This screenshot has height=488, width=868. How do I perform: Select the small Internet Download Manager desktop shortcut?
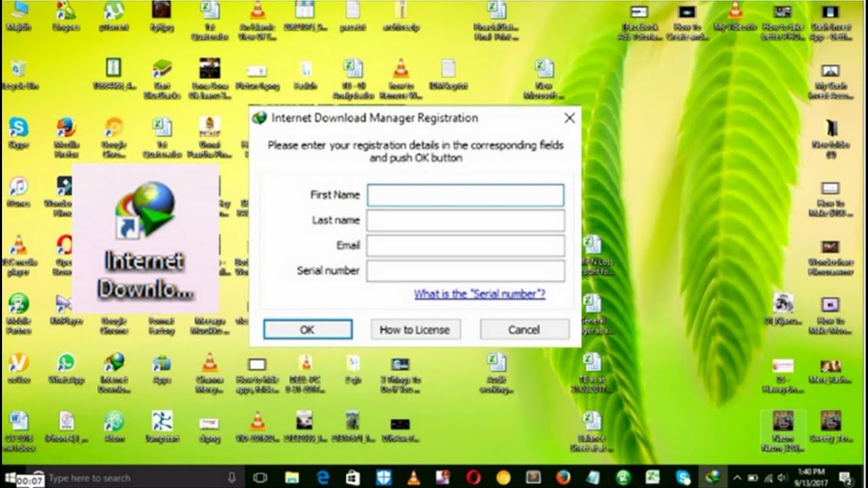[x=113, y=371]
